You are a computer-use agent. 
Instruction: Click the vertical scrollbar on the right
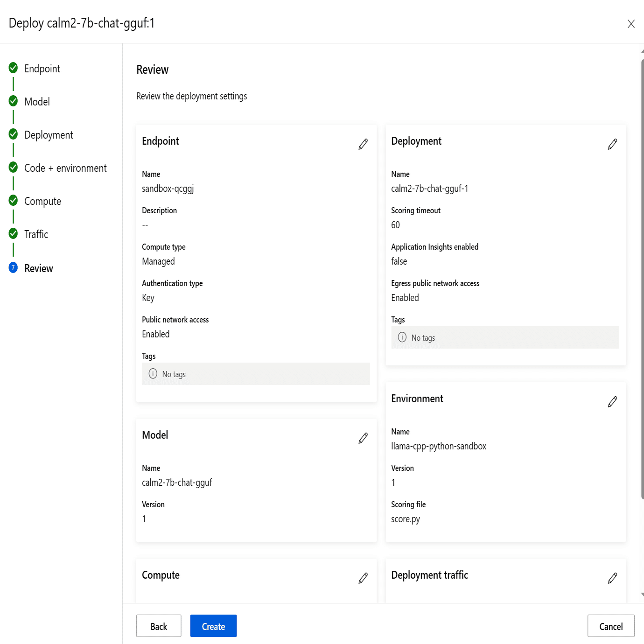click(643, 280)
